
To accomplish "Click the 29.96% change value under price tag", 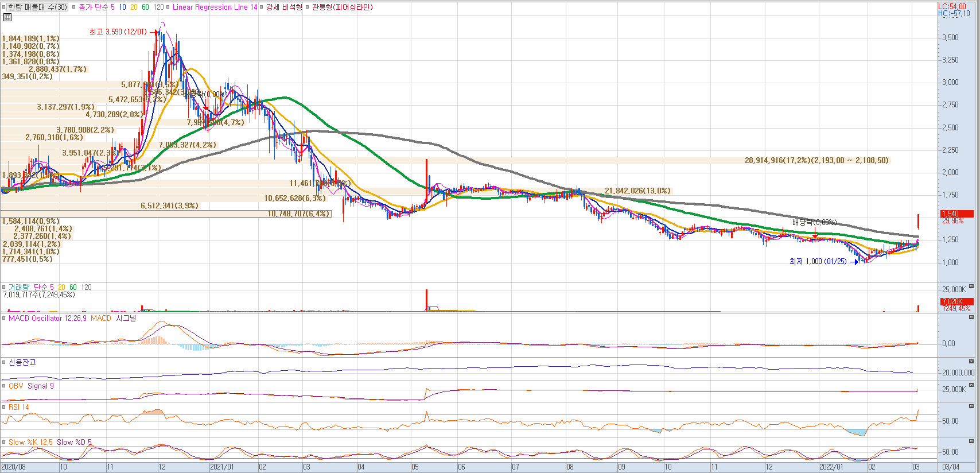I will (953, 220).
